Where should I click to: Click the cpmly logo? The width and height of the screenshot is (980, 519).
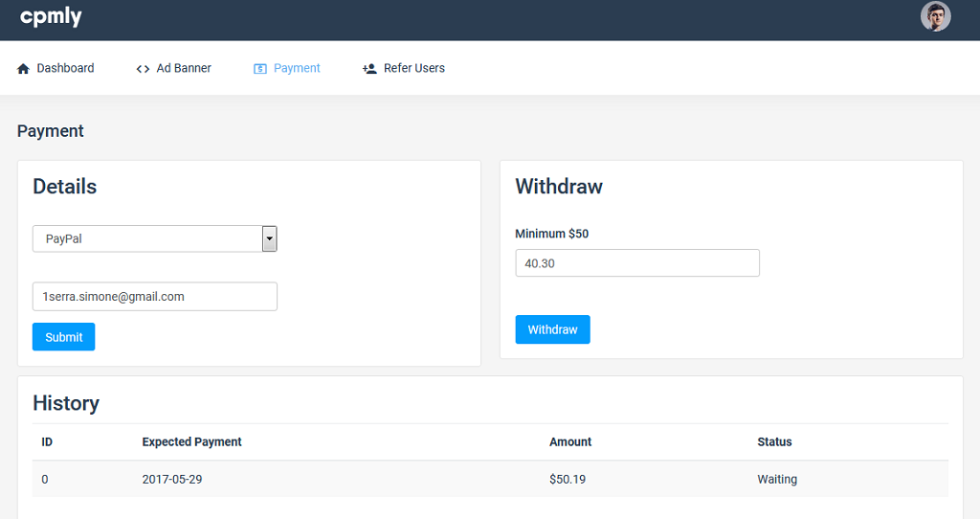coord(51,16)
